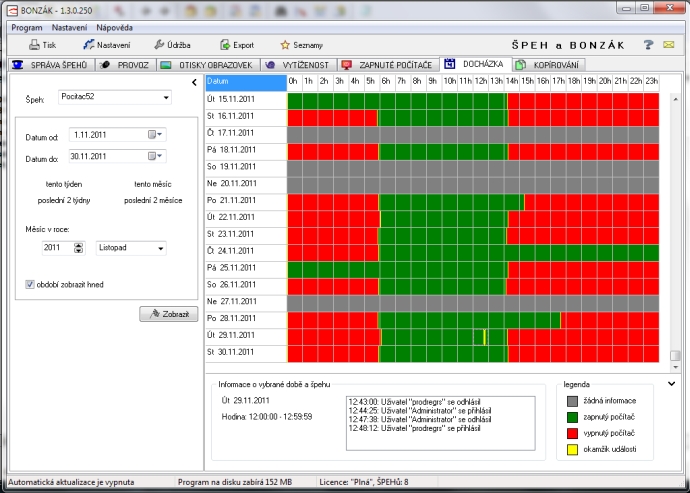Select tento měsíc period link

click(x=153, y=184)
